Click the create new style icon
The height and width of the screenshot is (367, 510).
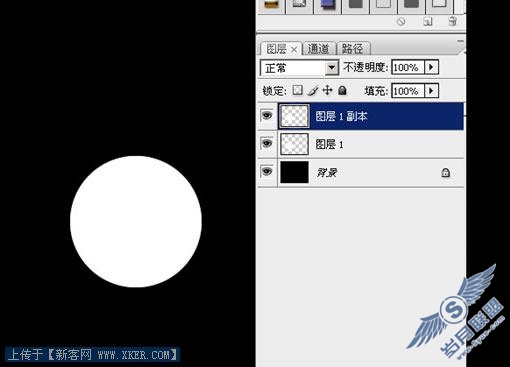[x=428, y=22]
